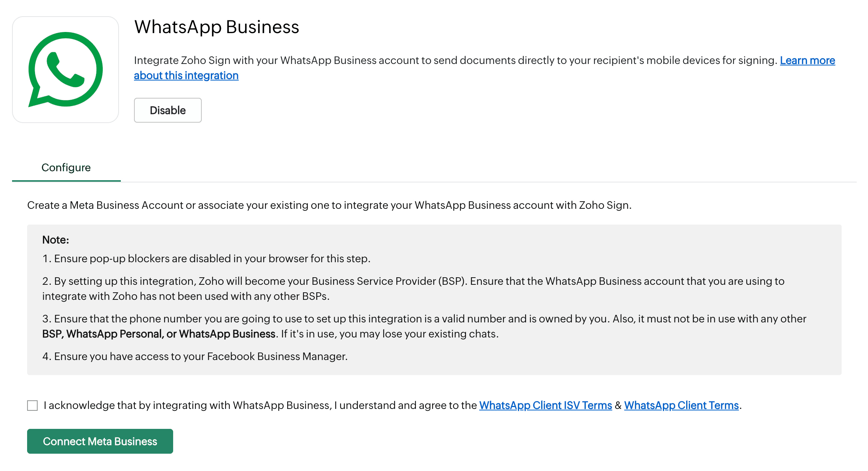Viewport: 868px width, 471px height.
Task: Open the 'Learn more' link
Action: pos(807,61)
